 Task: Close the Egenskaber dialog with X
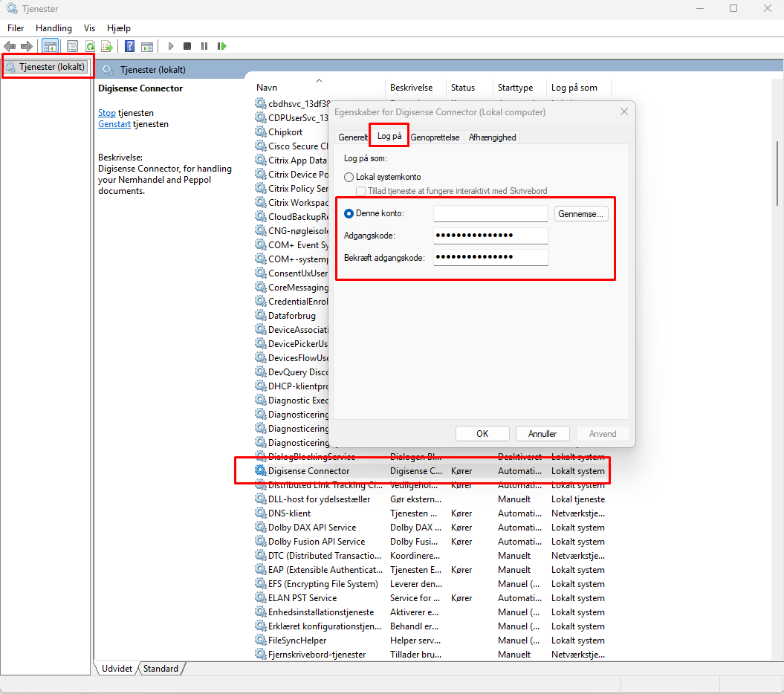coord(624,111)
